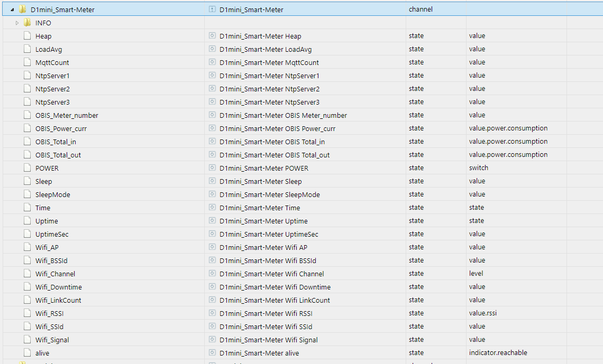Collapse the D1mini_Smart-Meter channel folder

tap(12, 10)
